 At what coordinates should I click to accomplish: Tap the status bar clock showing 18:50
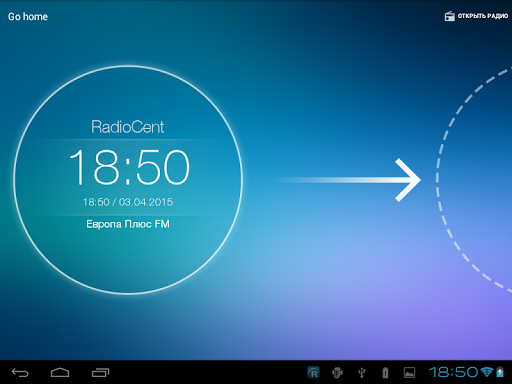(453, 372)
